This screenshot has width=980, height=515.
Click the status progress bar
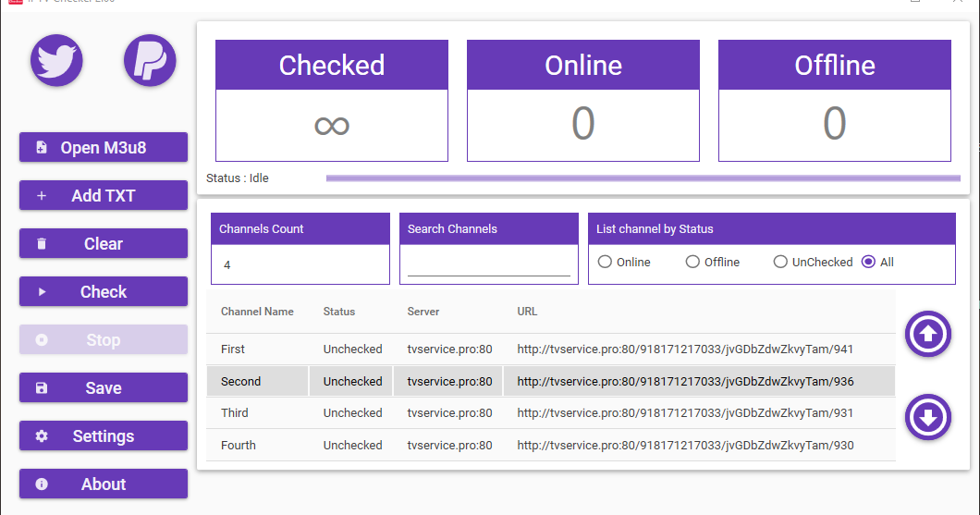pyautogui.click(x=643, y=178)
